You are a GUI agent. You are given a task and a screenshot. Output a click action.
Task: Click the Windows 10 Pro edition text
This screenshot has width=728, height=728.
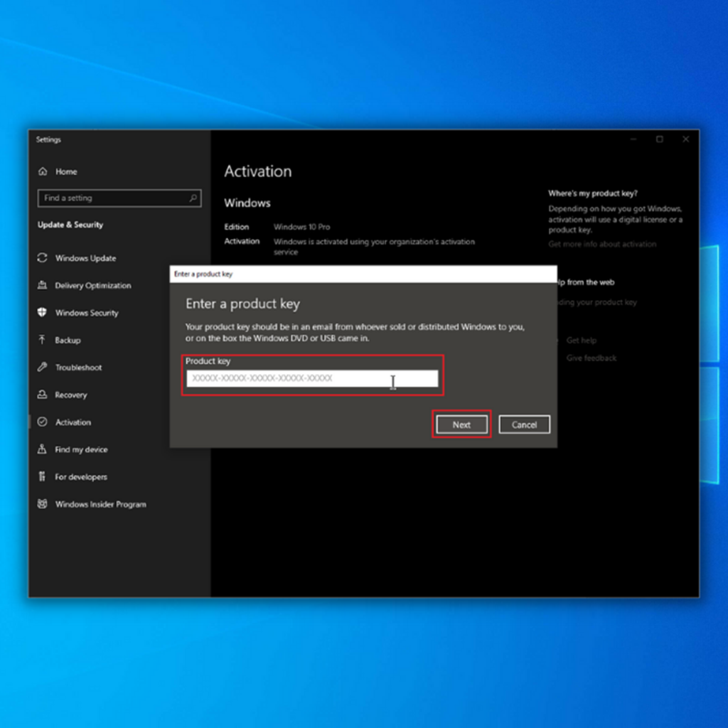point(301,227)
